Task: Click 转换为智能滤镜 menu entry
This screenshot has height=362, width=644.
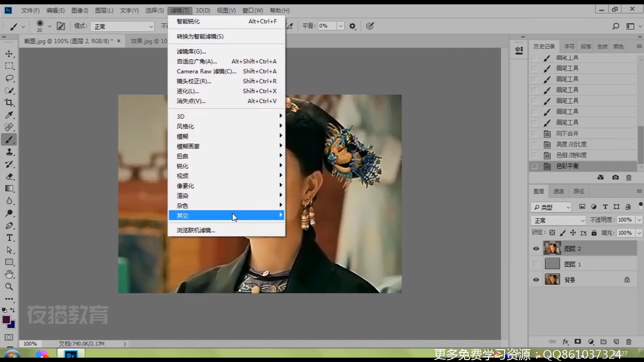Action: 200,37
